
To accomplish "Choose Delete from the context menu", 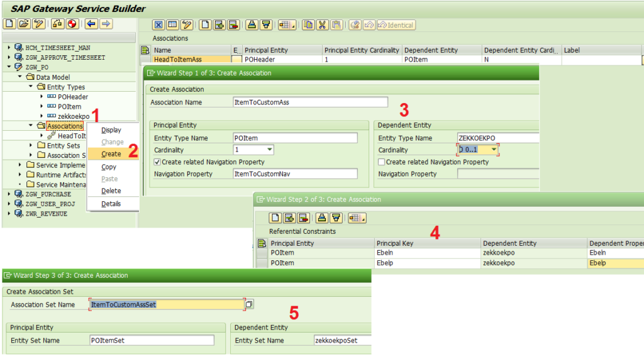I will (x=111, y=191).
